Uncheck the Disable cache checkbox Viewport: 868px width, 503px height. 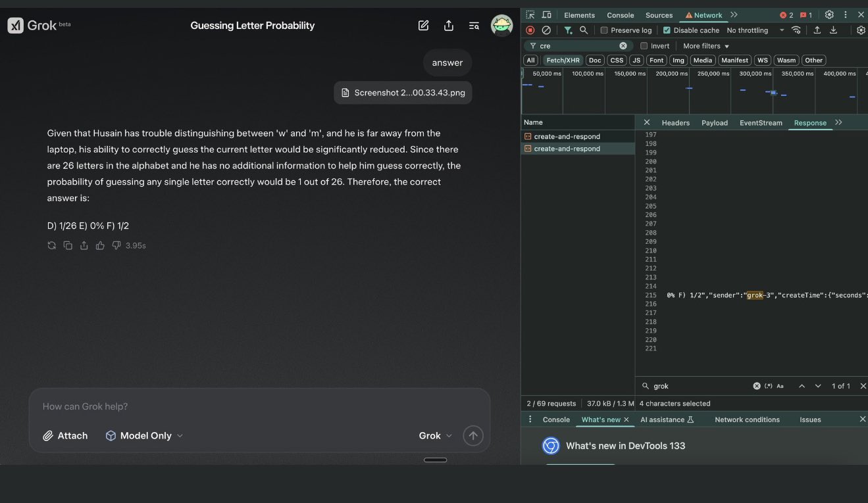[x=667, y=30]
